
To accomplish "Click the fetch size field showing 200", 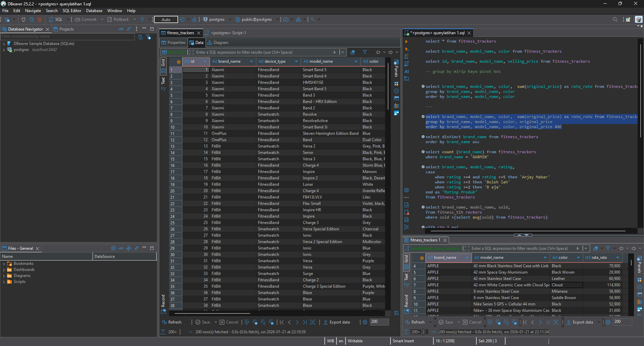I will click(x=379, y=322).
